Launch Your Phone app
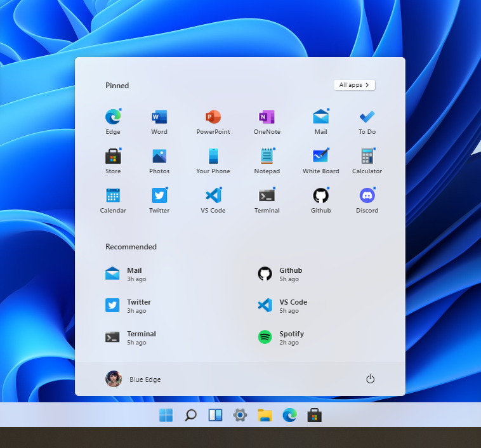The image size is (481, 448). [x=213, y=161]
